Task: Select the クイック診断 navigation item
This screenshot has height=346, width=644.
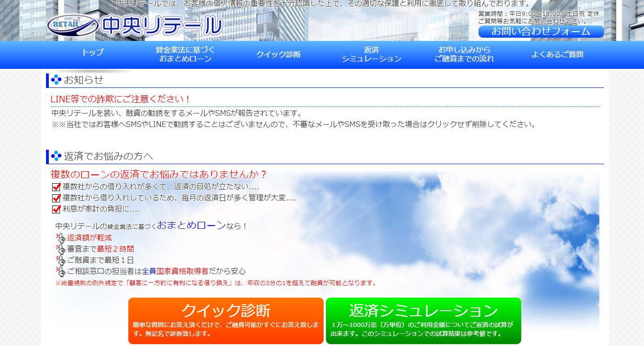Action: click(x=278, y=54)
